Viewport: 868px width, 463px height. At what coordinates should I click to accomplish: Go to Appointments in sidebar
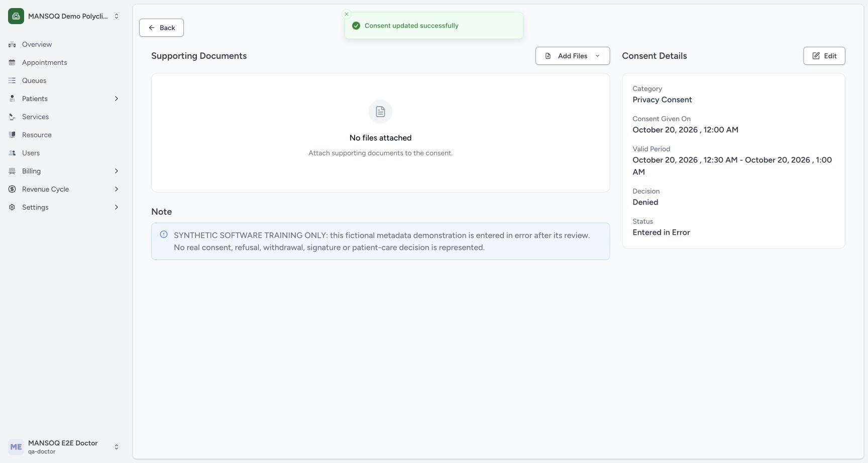(64, 62)
